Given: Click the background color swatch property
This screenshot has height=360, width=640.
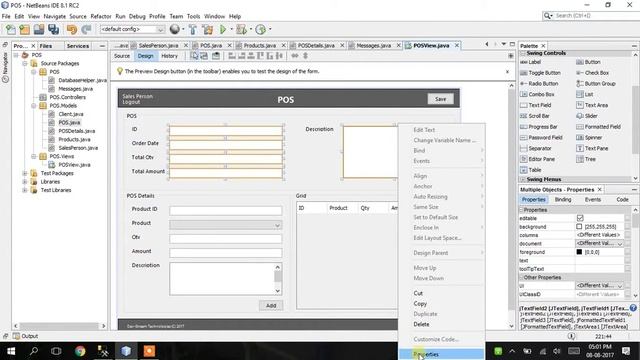Looking at the screenshot, I should click(x=579, y=227).
